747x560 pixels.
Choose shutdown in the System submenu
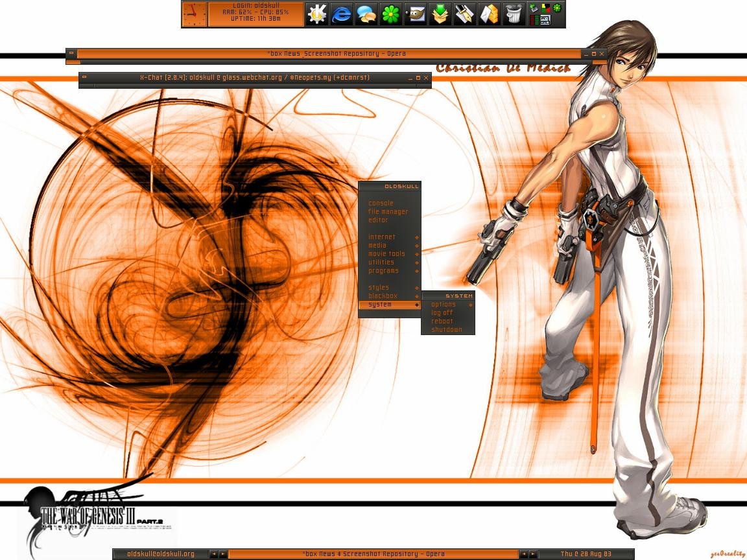point(448,329)
